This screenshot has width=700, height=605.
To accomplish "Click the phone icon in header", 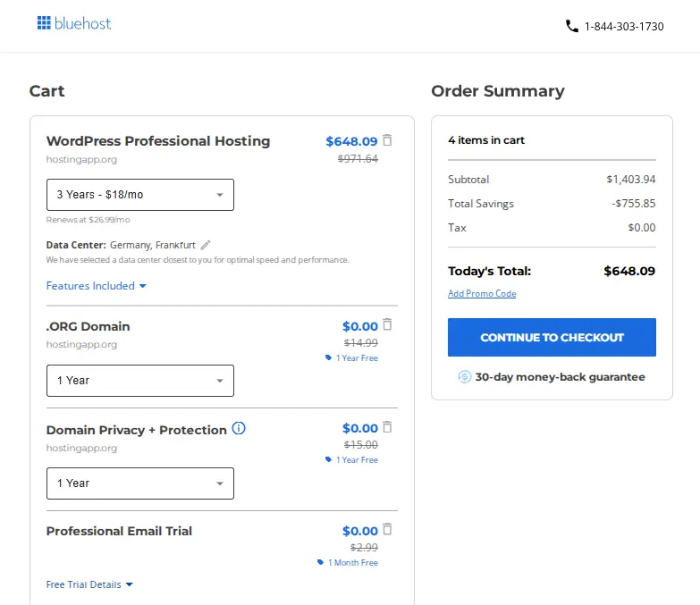I will click(x=572, y=27).
